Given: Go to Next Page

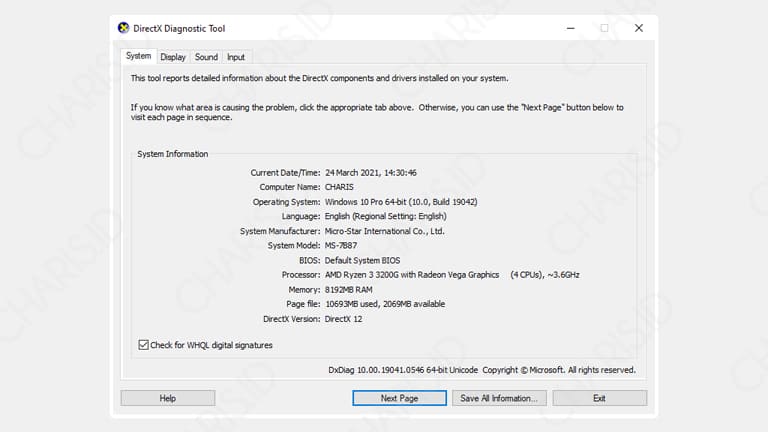Looking at the screenshot, I should (x=399, y=398).
